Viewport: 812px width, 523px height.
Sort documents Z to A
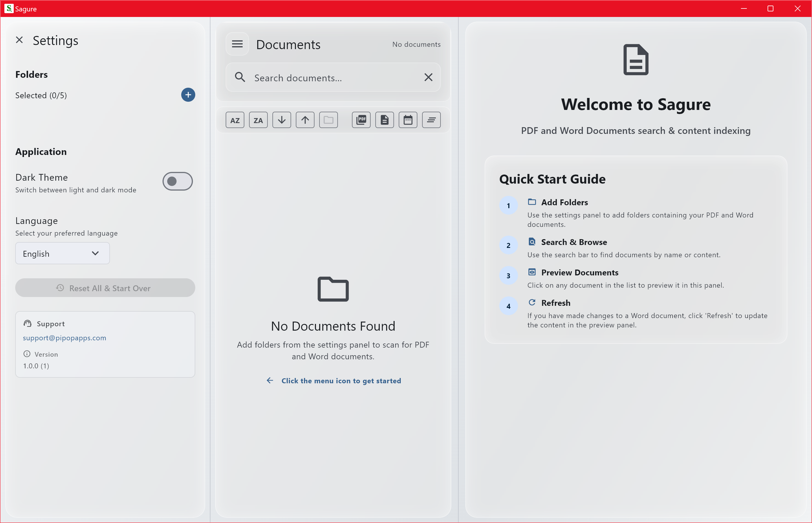(258, 120)
